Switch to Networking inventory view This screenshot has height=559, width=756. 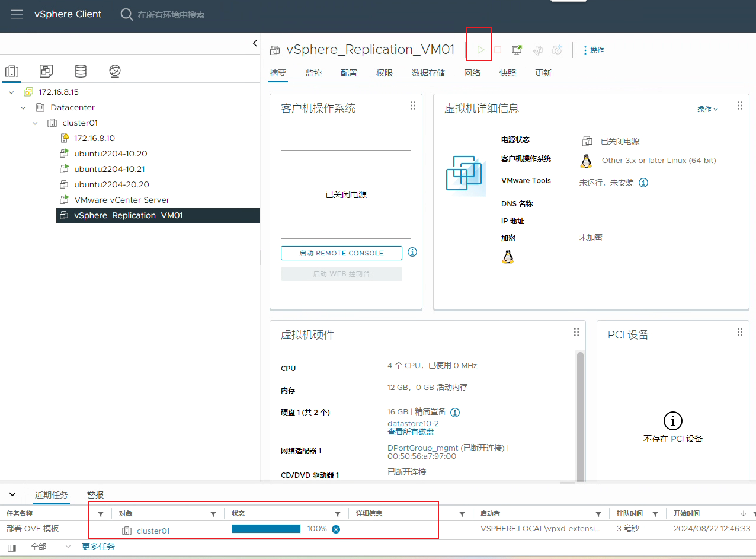click(x=115, y=71)
